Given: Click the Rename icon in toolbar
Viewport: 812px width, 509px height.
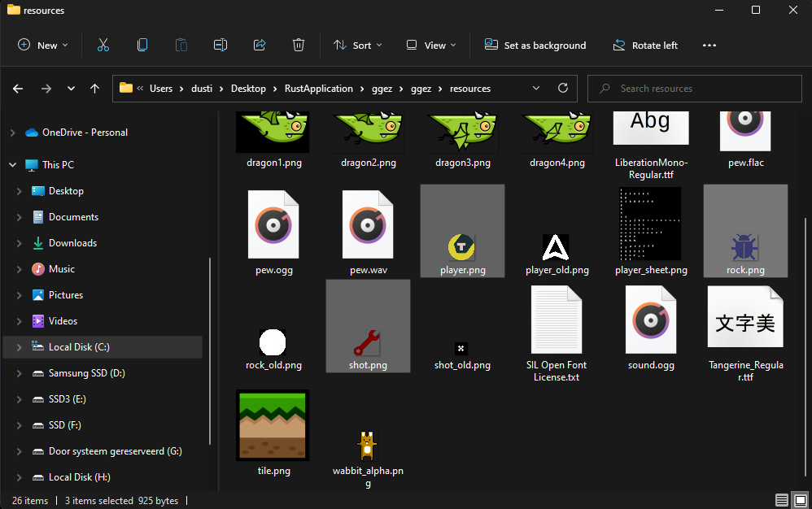Looking at the screenshot, I should pyautogui.click(x=220, y=46).
